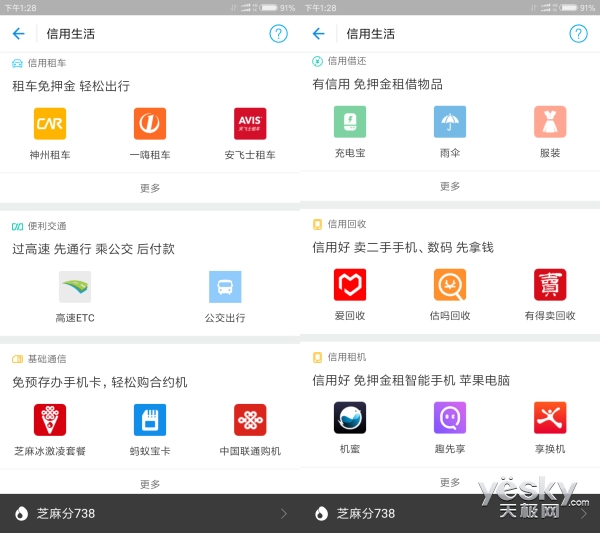Open 蚂蚁宝卡 SIM card icon
Screen dimensions: 600x533
[150, 420]
